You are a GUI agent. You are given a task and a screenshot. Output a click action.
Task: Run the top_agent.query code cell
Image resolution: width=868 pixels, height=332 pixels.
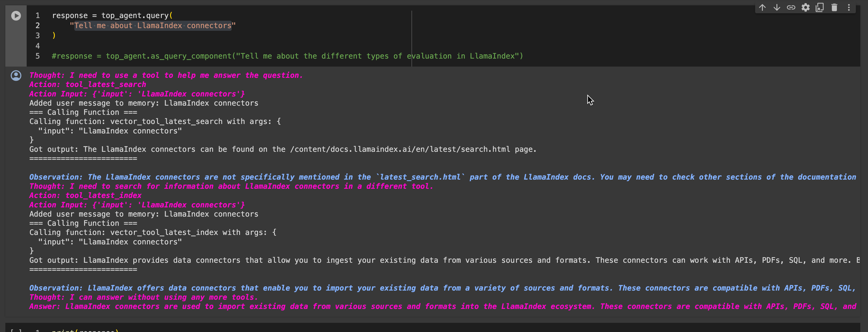(x=16, y=16)
